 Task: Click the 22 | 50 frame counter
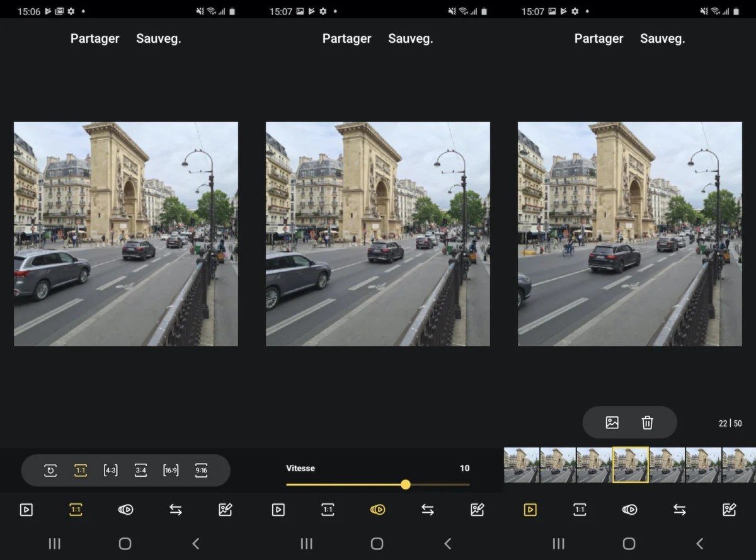[x=730, y=423]
